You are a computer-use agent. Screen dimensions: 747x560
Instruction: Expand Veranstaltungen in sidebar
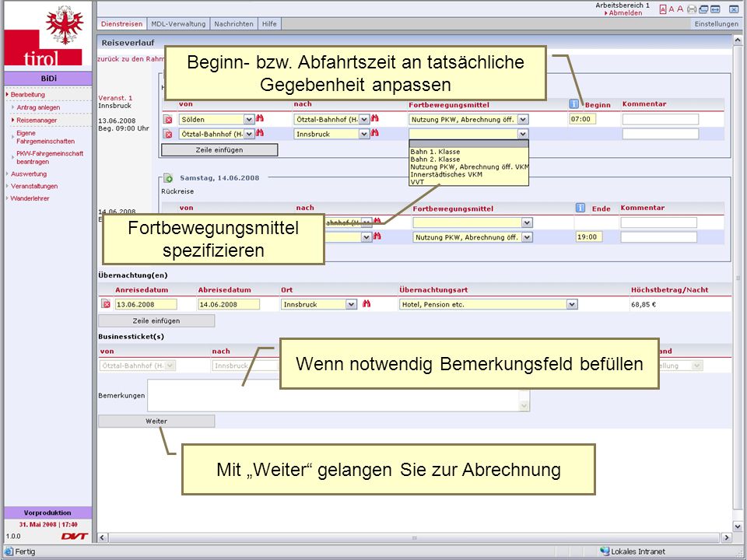pos(33,186)
